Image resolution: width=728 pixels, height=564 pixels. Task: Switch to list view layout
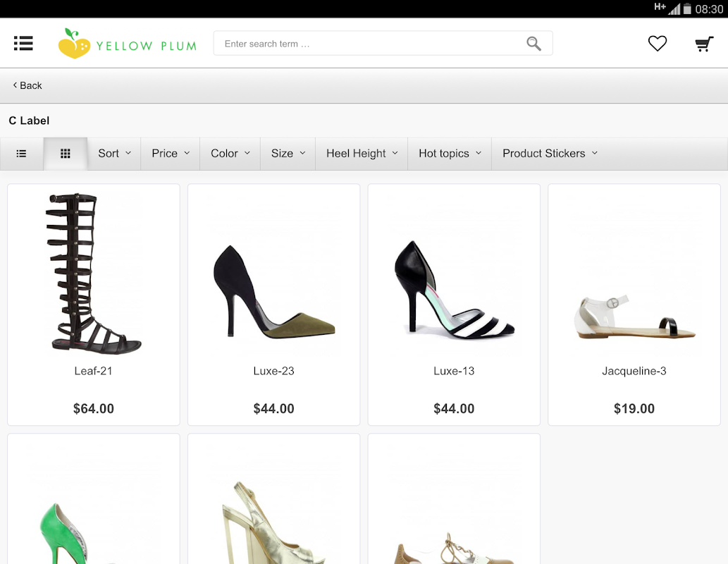pyautogui.click(x=21, y=153)
